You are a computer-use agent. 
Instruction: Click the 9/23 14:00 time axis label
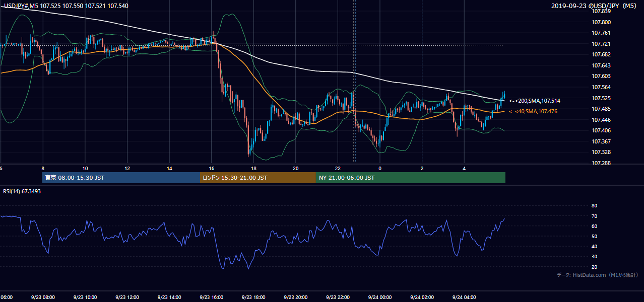click(169, 297)
